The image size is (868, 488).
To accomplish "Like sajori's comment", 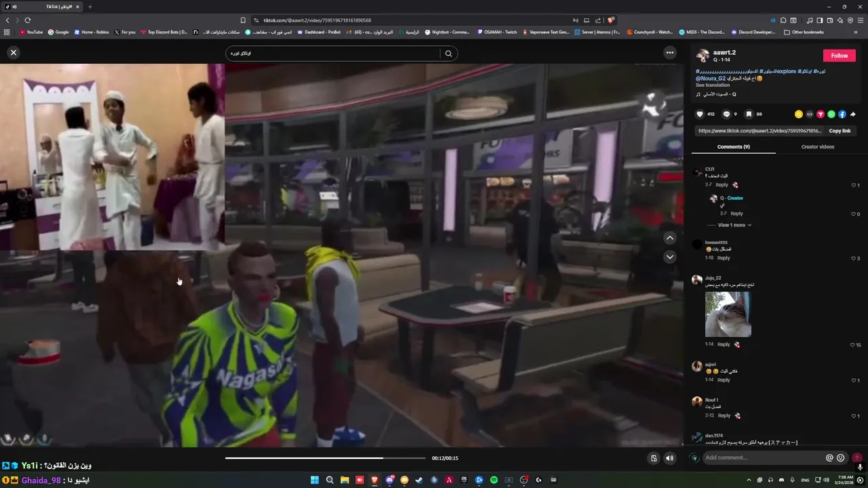I will [855, 380].
